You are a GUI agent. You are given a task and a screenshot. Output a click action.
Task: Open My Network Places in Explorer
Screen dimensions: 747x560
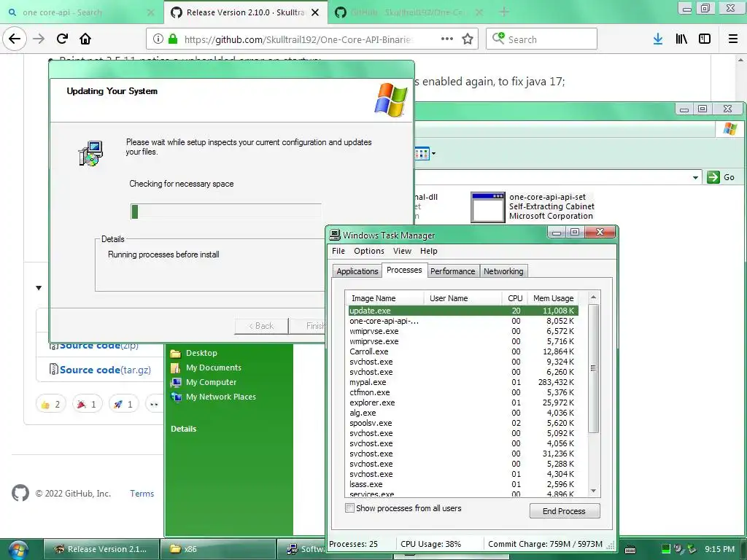pos(213,397)
